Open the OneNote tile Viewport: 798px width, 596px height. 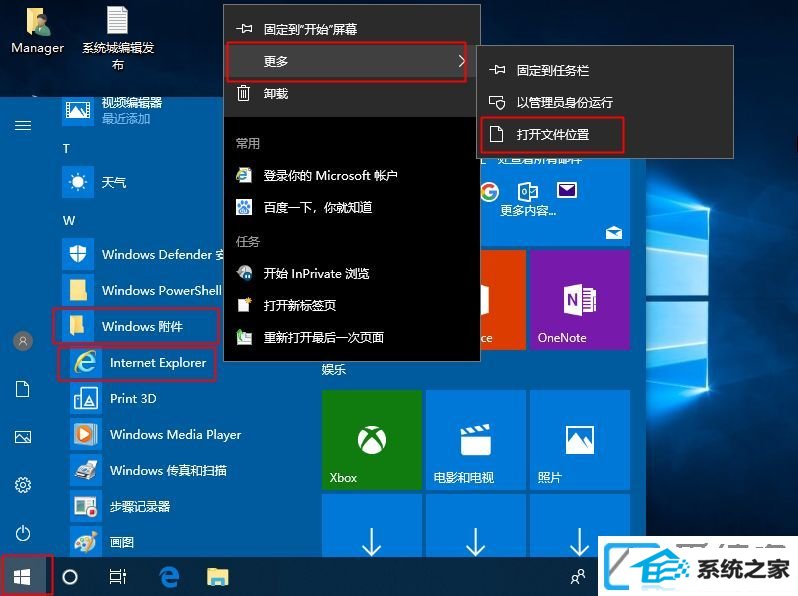point(580,300)
